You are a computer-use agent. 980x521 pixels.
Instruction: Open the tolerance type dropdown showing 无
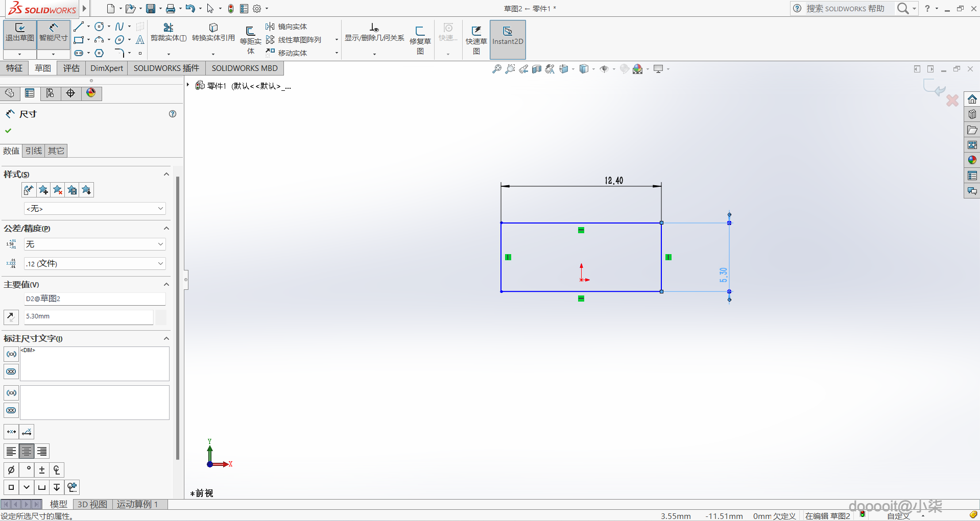coord(95,244)
